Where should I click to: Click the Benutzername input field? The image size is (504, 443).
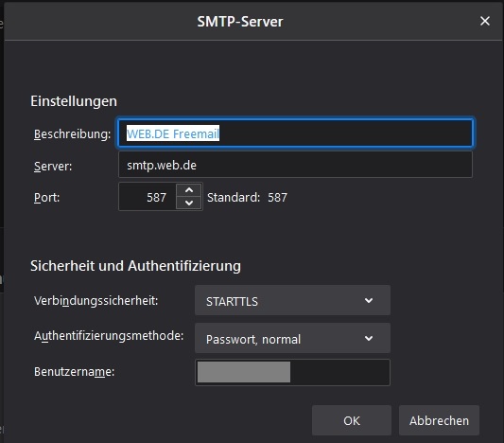pyautogui.click(x=292, y=372)
